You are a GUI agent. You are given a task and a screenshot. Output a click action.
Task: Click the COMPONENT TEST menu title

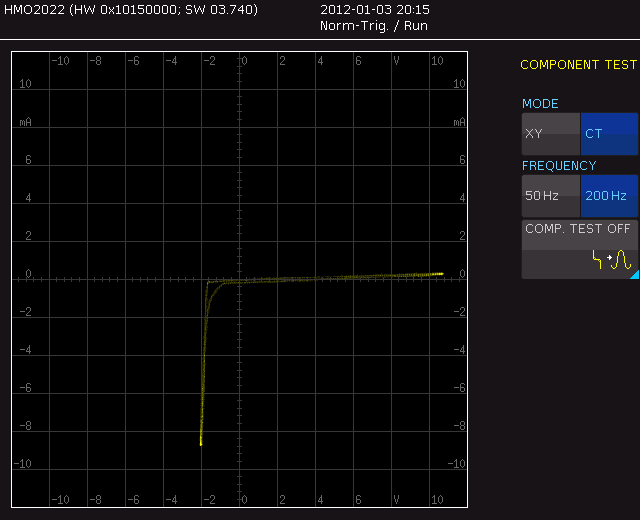pyautogui.click(x=578, y=64)
